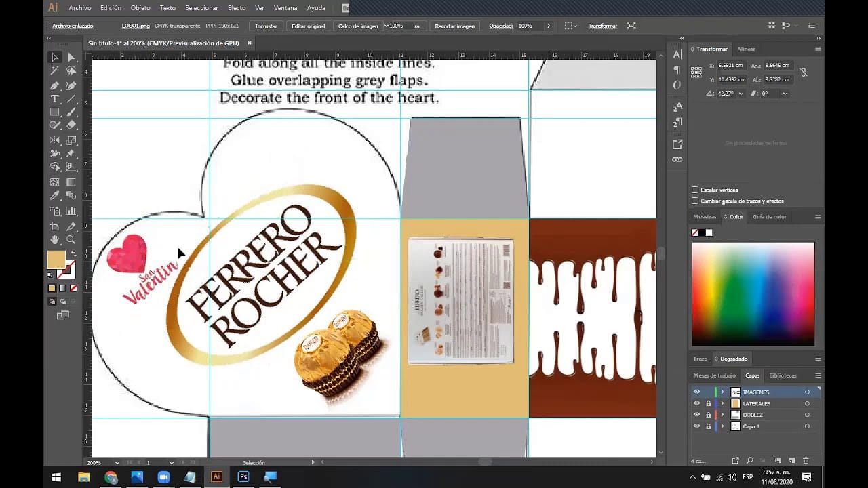Viewport: 868px width, 488px height.
Task: Toggle lock on the DOBLEZ layer
Action: pos(708,415)
